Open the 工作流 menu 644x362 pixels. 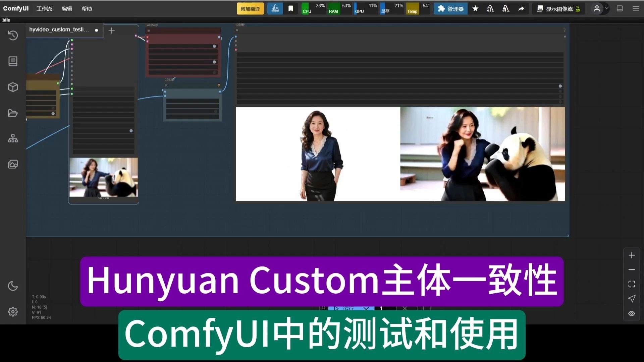pos(44,9)
